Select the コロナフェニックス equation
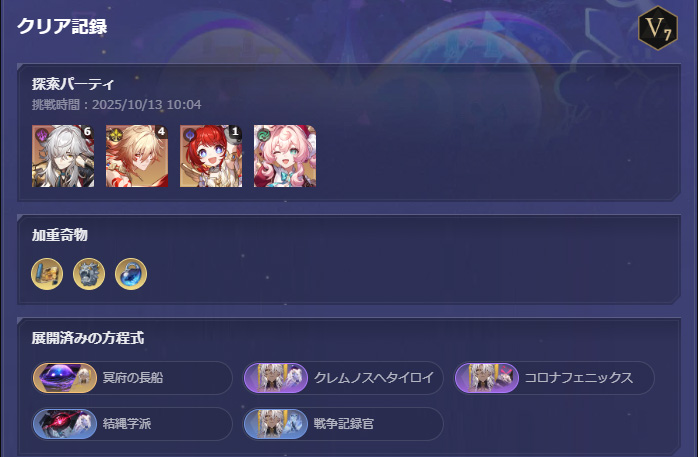This screenshot has height=457, width=698. coord(554,378)
